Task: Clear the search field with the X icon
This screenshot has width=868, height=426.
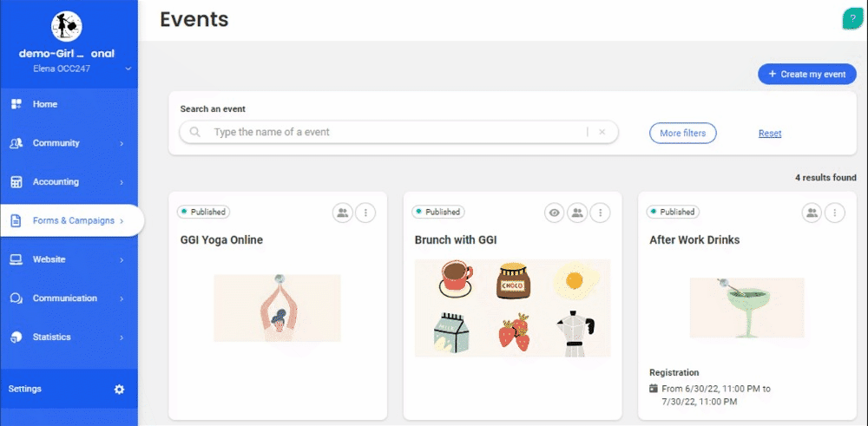Action: (602, 133)
